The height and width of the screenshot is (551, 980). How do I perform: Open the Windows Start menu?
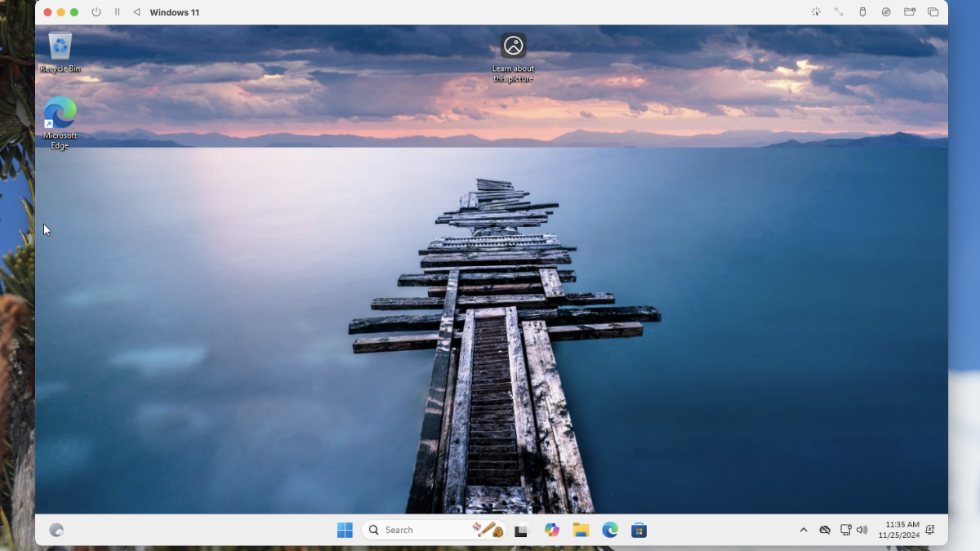345,530
